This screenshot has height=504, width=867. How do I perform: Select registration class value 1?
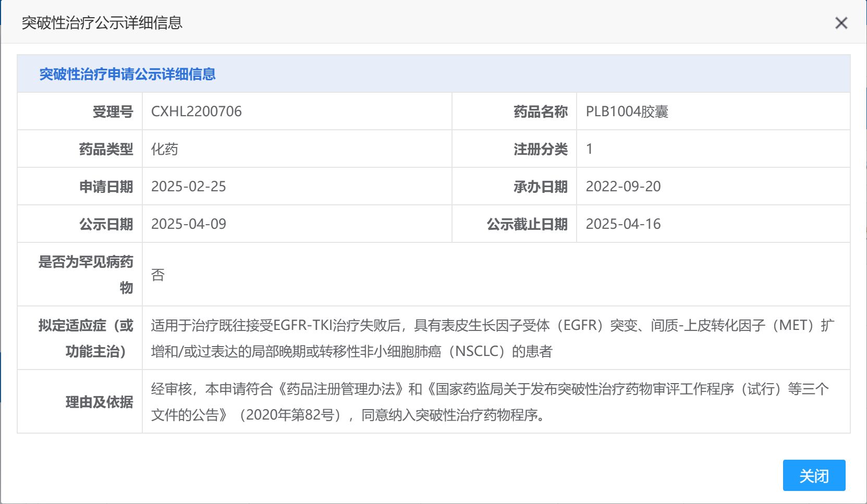[589, 149]
